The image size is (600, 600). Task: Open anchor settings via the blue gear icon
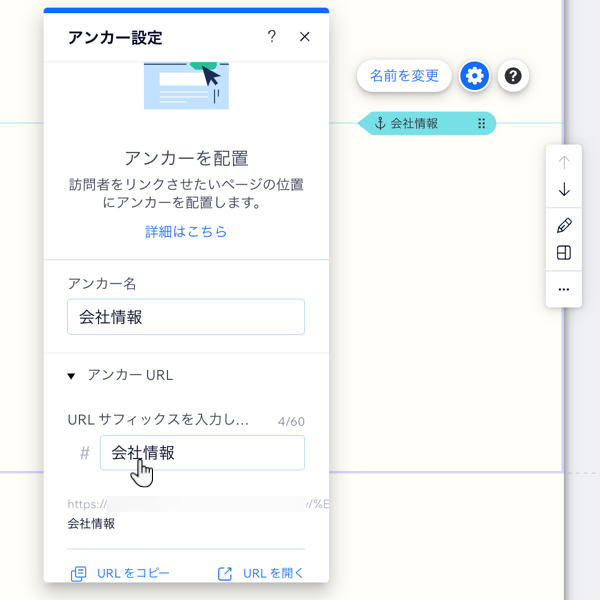point(474,76)
